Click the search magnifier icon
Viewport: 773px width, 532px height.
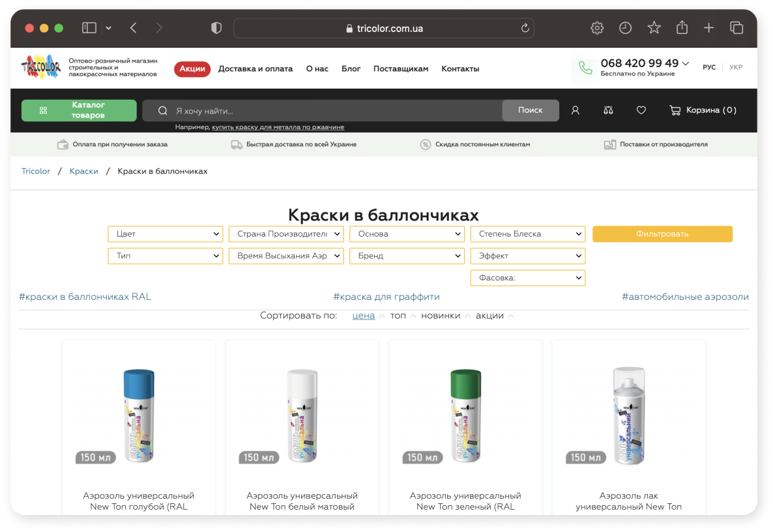click(x=163, y=110)
